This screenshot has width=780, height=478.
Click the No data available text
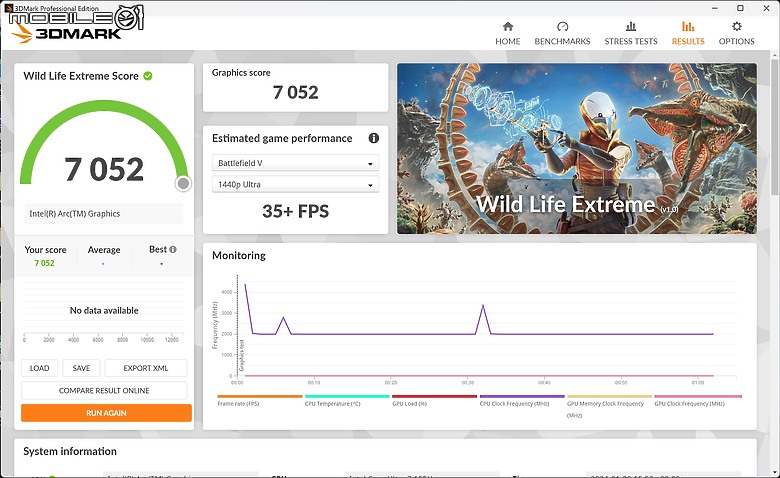tap(104, 310)
